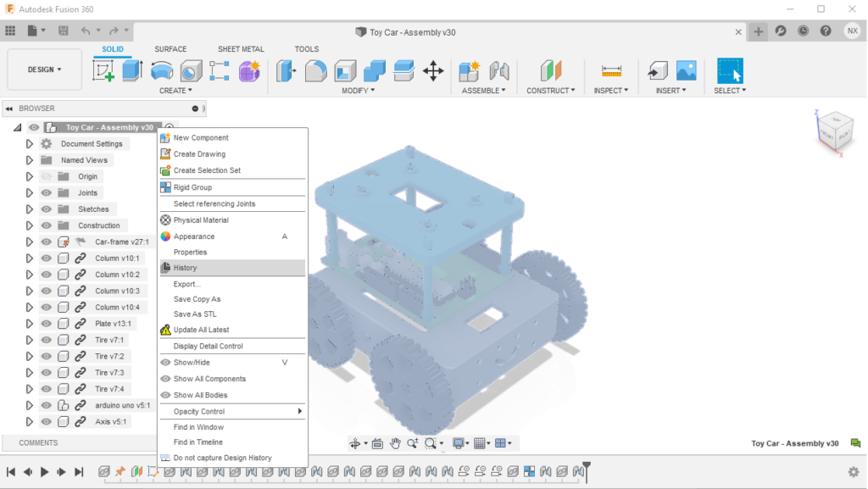This screenshot has width=868, height=489.
Task: Select the Create Sketch tool
Action: (x=104, y=70)
